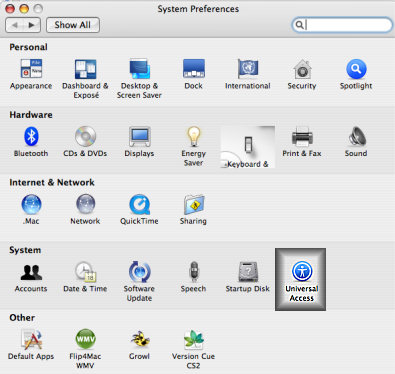Click the magnifying glass in search field
The width and height of the screenshot is (395, 374).
[x=299, y=25]
